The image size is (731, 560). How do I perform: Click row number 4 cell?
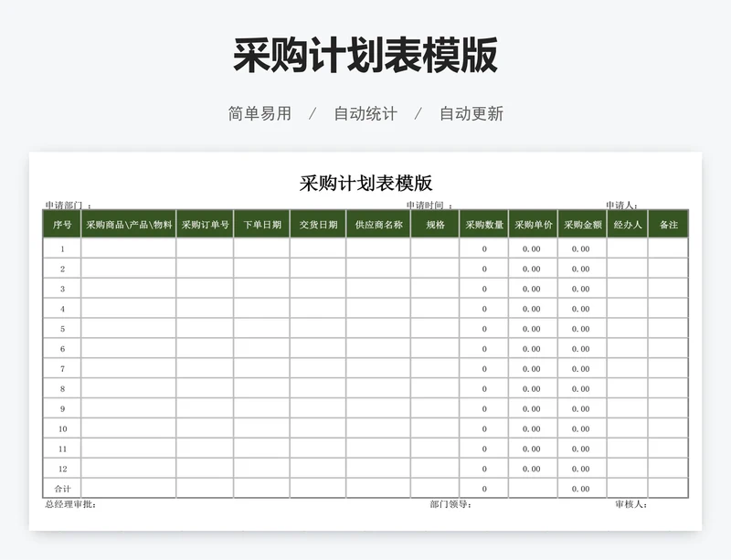(62, 309)
